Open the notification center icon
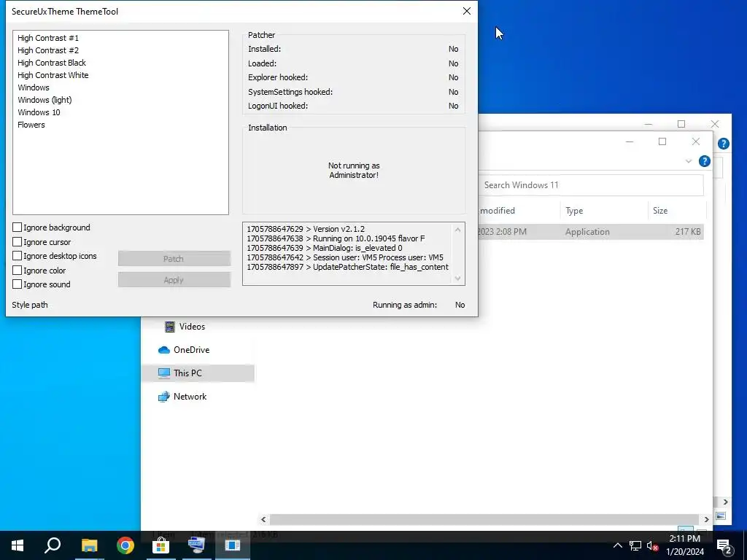747x560 pixels. pyautogui.click(x=724, y=545)
